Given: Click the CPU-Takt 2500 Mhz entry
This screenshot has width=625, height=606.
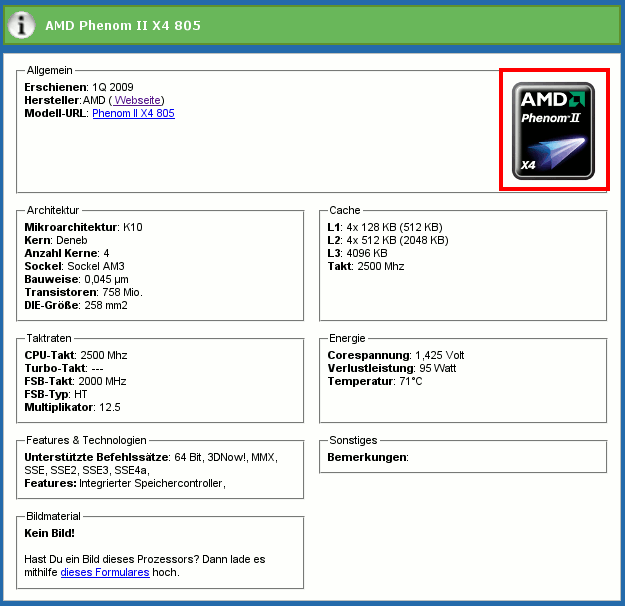Looking at the screenshot, I should click(76, 355).
